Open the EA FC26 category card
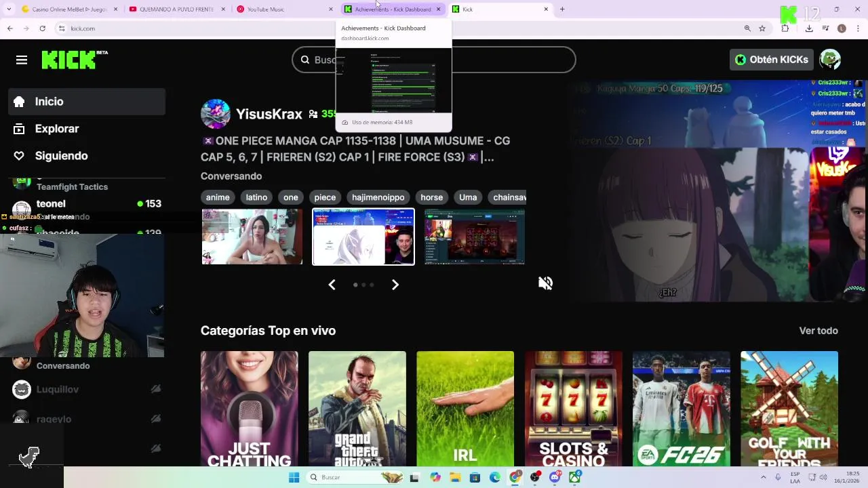This screenshot has width=868, height=488. pyautogui.click(x=682, y=409)
